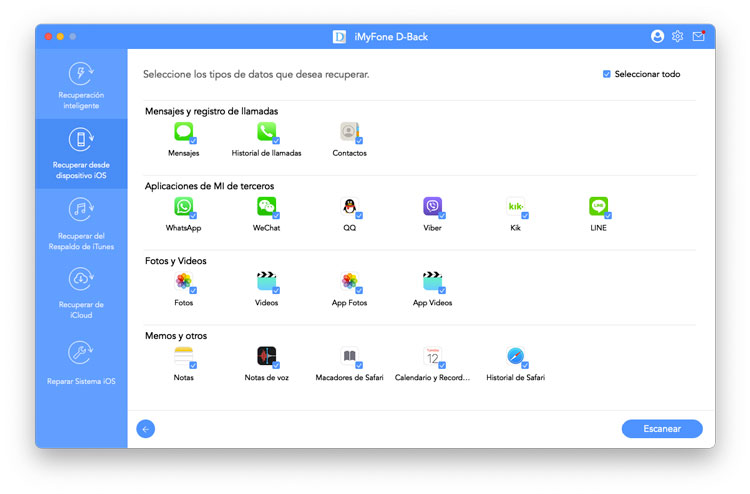
Task: Uncheck the Viber checkbox
Action: coord(442,216)
